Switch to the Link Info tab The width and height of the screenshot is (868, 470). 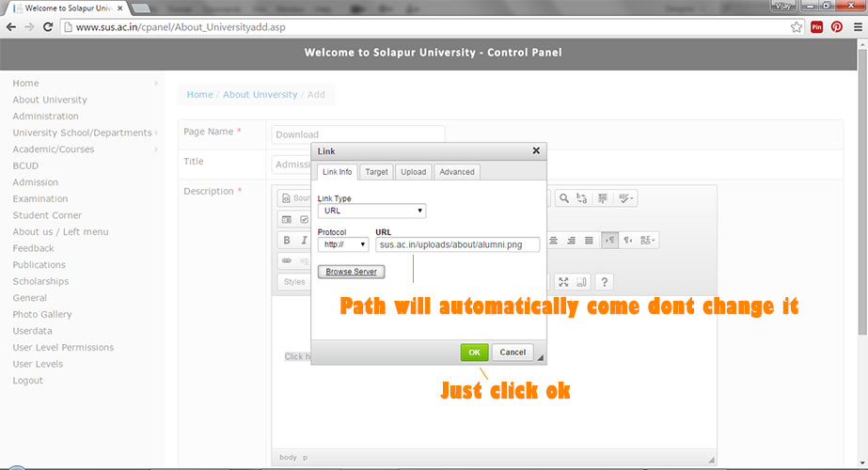click(x=337, y=172)
